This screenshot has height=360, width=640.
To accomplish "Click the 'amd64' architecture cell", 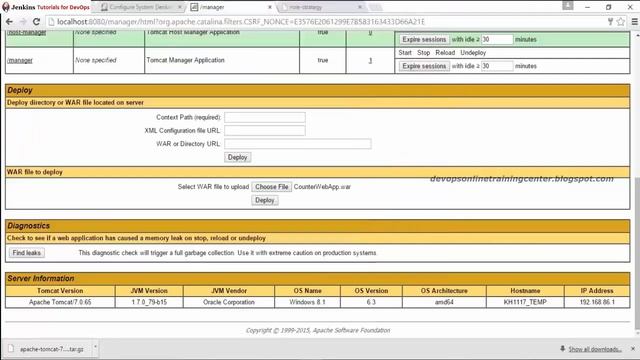I will [x=444, y=302].
